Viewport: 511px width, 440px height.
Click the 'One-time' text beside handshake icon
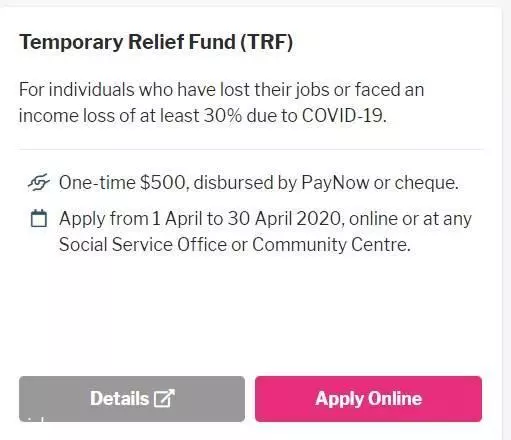[97, 183]
